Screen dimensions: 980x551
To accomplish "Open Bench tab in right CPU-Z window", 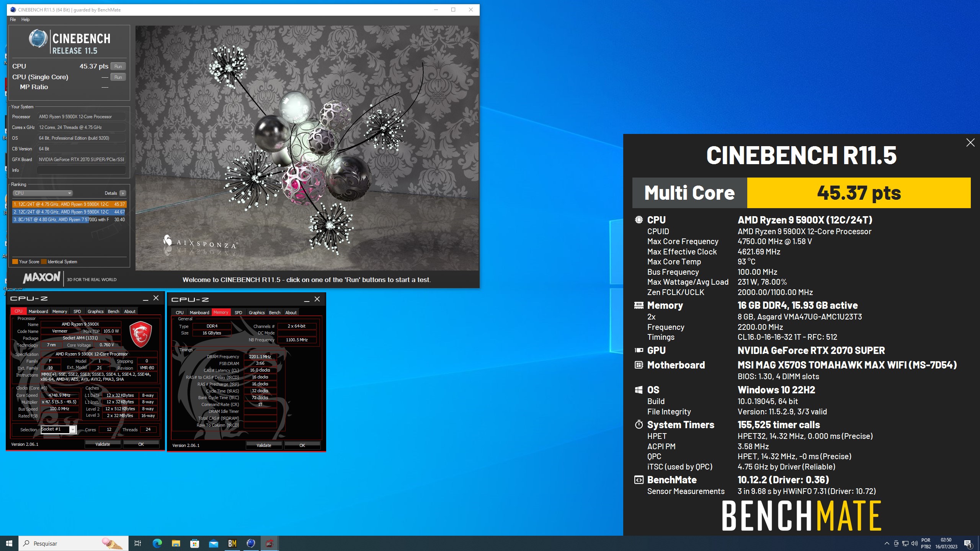I will click(x=274, y=313).
